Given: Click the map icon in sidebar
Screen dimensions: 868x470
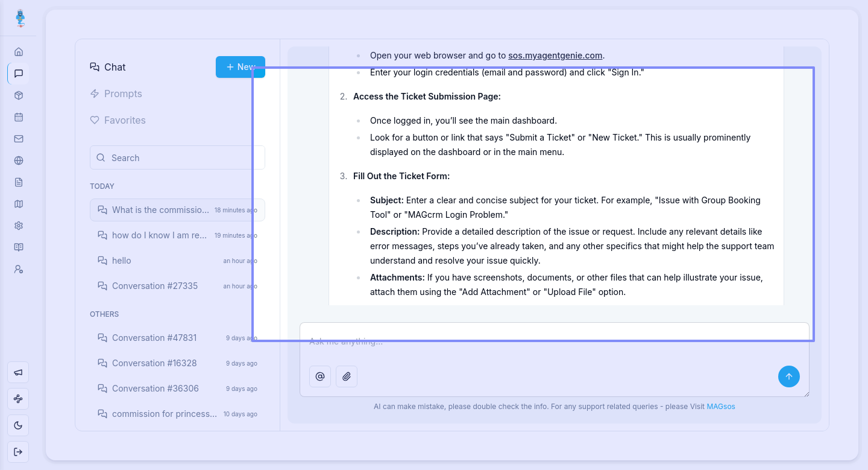Looking at the screenshot, I should (19, 204).
